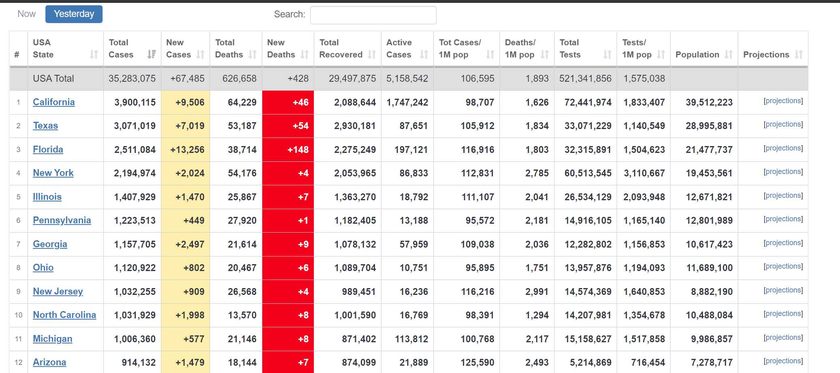840x373 pixels.
Task: Sort by Tests/1M pop arrow icon
Action: [x=661, y=55]
